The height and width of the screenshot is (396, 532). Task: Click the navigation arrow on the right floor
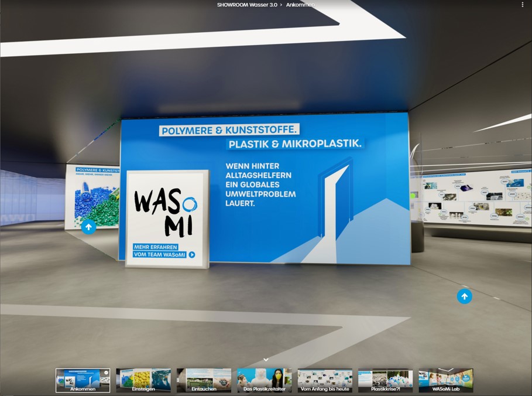pos(464,296)
